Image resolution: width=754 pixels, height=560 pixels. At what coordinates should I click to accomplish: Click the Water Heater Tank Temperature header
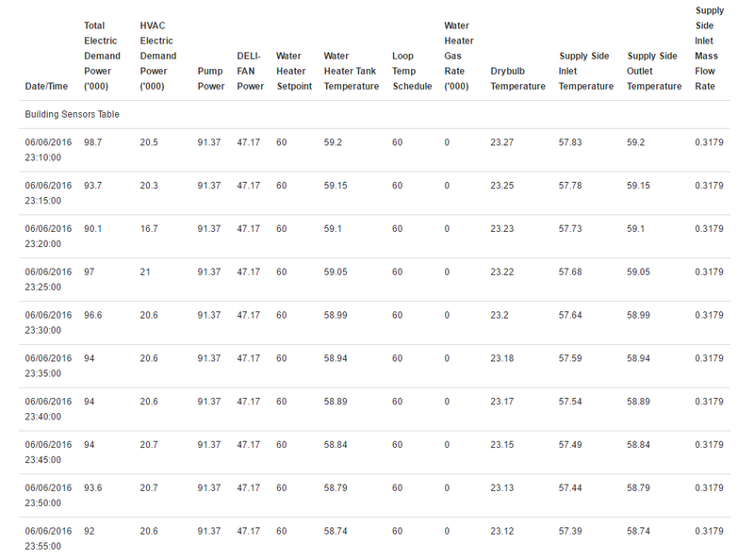pyautogui.click(x=351, y=71)
